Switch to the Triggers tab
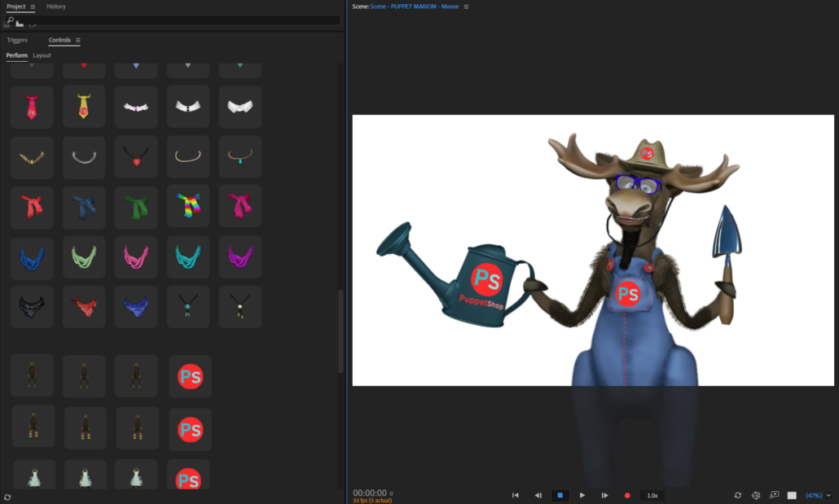The image size is (839, 504). (17, 40)
